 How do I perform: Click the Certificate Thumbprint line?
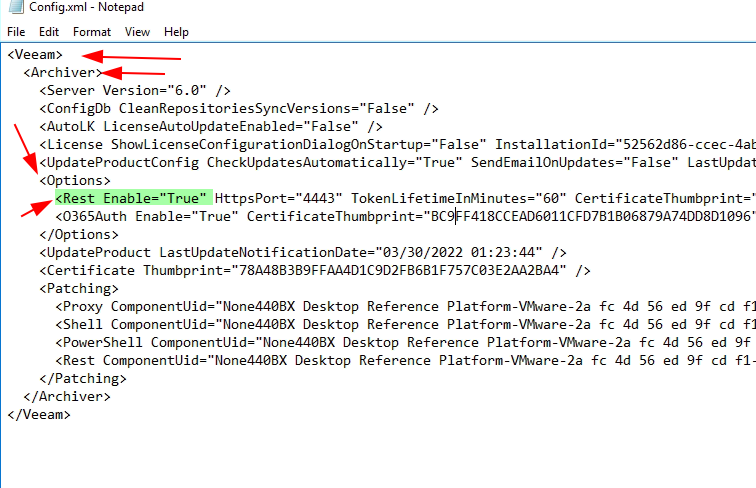pyautogui.click(x=315, y=271)
